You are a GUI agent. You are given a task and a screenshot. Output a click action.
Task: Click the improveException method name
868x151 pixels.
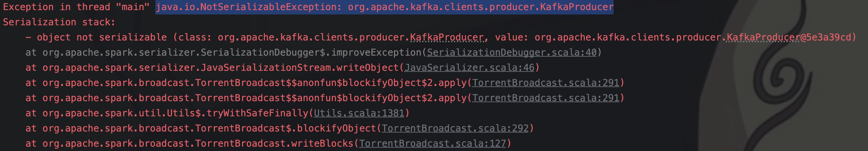click(376, 53)
